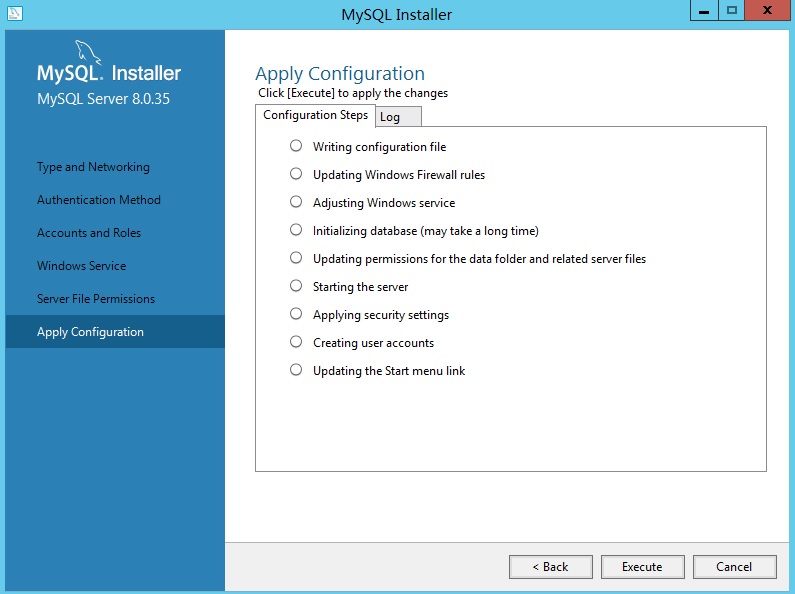The width and height of the screenshot is (795, 594).
Task: Click the Execute button
Action: coord(642,567)
